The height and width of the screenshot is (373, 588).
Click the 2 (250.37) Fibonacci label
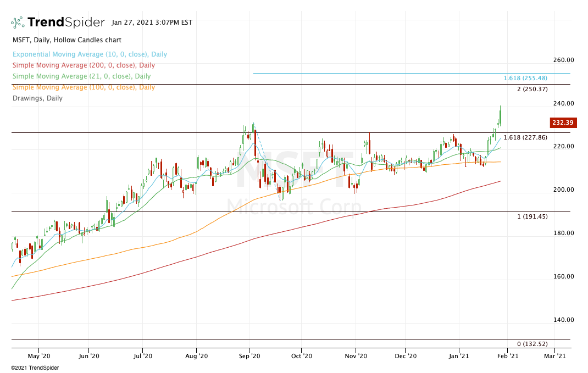pyautogui.click(x=532, y=89)
